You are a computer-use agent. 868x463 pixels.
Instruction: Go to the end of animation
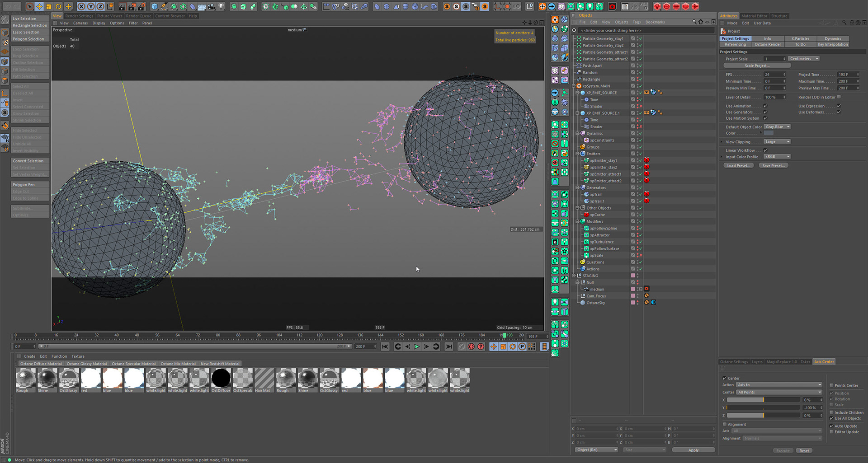click(448, 346)
